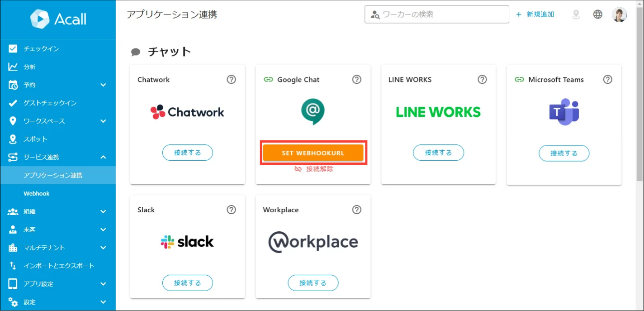Viewport: 644px width, 311px height.
Task: Select チェックイン in the sidebar
Action: 58,48
